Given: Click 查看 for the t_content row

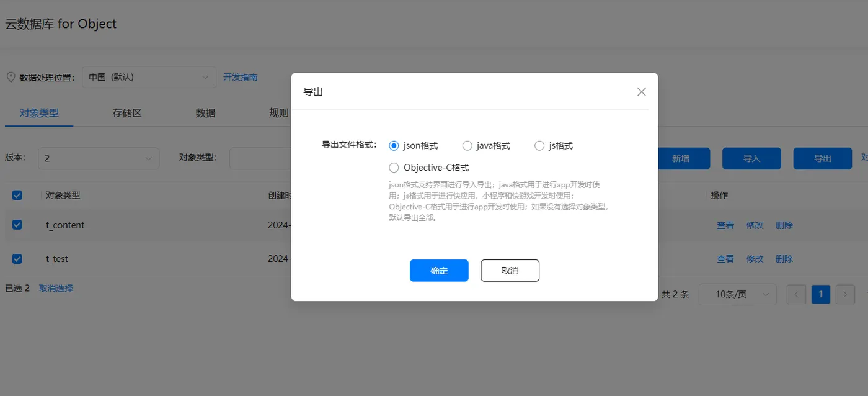Looking at the screenshot, I should tap(725, 225).
